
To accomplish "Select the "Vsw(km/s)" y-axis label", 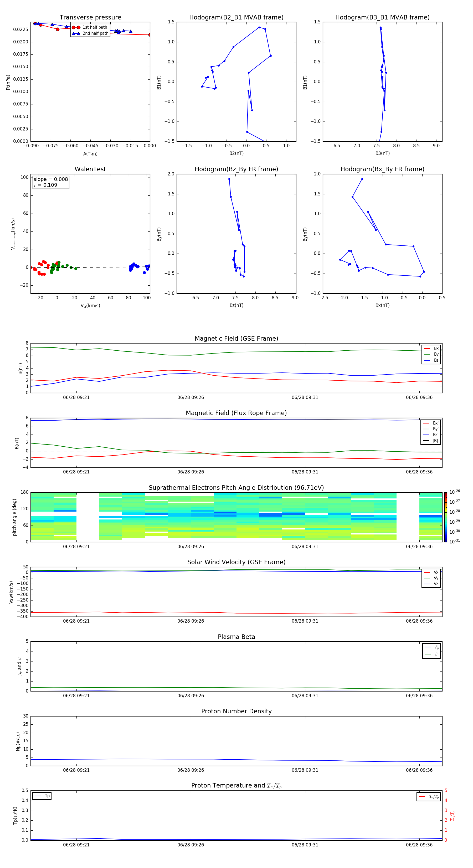I will point(11,592).
